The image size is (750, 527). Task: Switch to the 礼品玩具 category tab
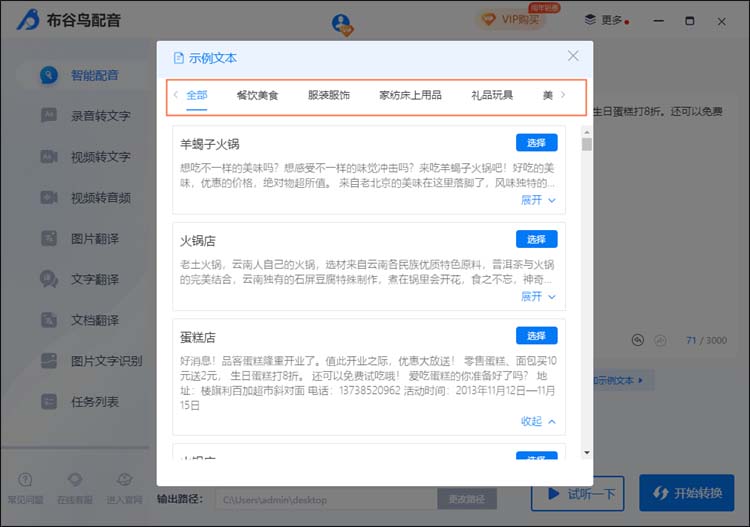point(492,96)
